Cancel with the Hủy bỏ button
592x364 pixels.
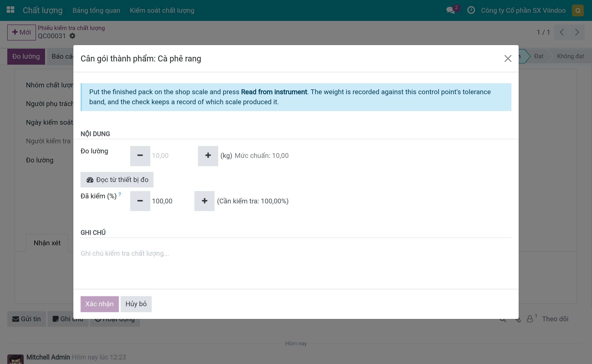[136, 304]
